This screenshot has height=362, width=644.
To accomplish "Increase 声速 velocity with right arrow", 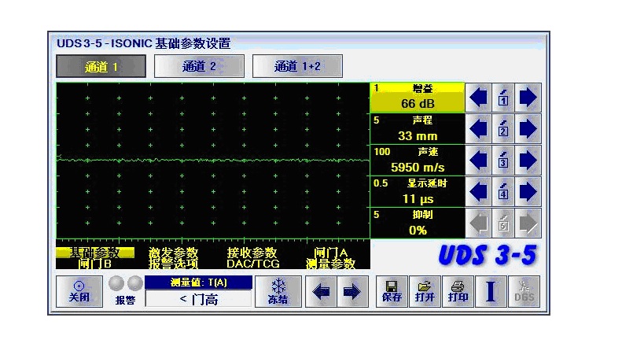I will pyautogui.click(x=528, y=161).
